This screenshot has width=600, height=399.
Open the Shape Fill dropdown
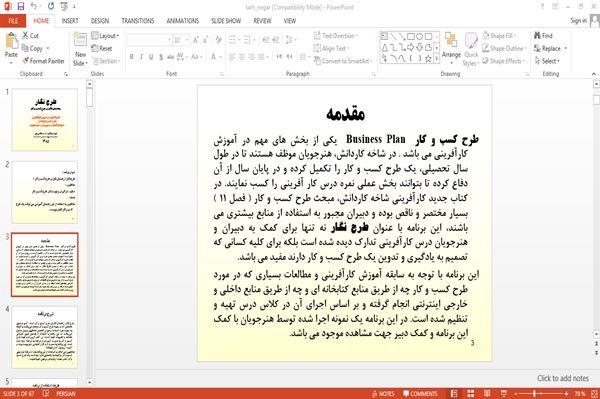[499, 36]
